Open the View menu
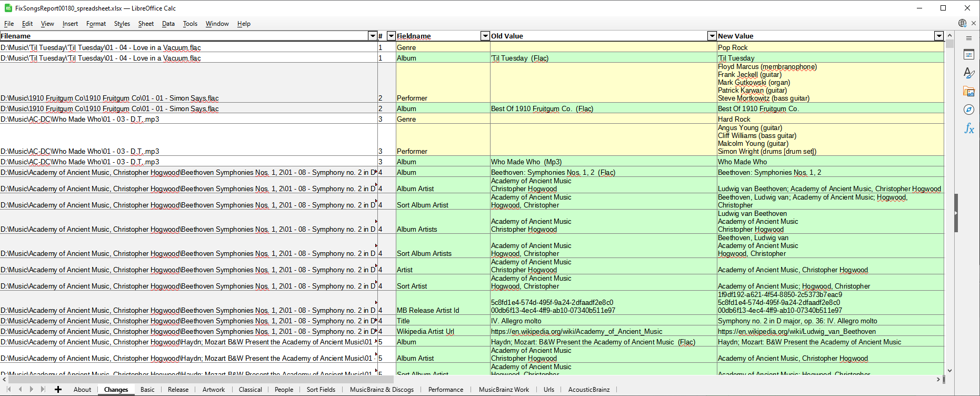980x396 pixels. pyautogui.click(x=47, y=24)
